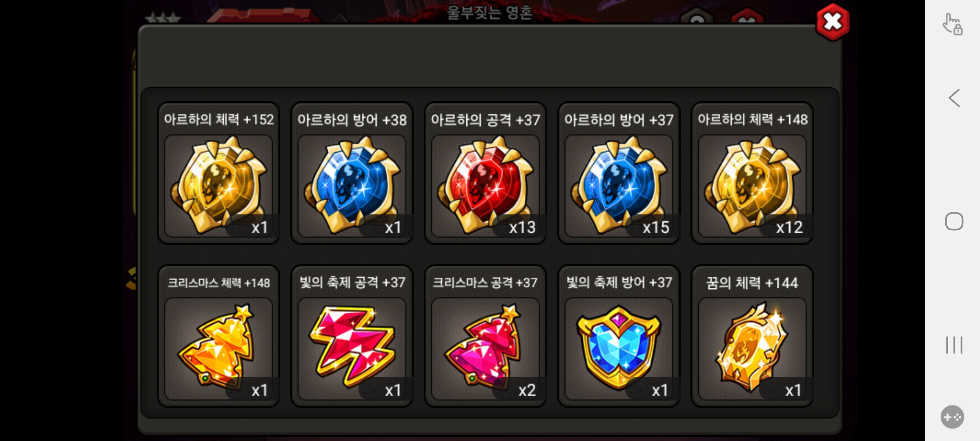The image size is (980, 441).
Task: Close the gem list popup with red X
Action: pyautogui.click(x=833, y=22)
